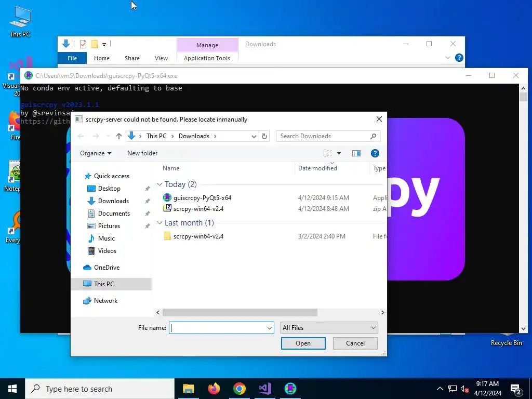Open Videos in navigation pane
532x399 pixels.
point(107,251)
